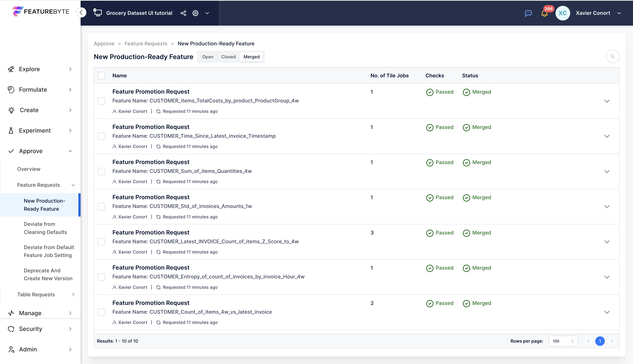Collapse the sidebar with the back arrow
This screenshot has width=633, height=364.
pos(81,12)
